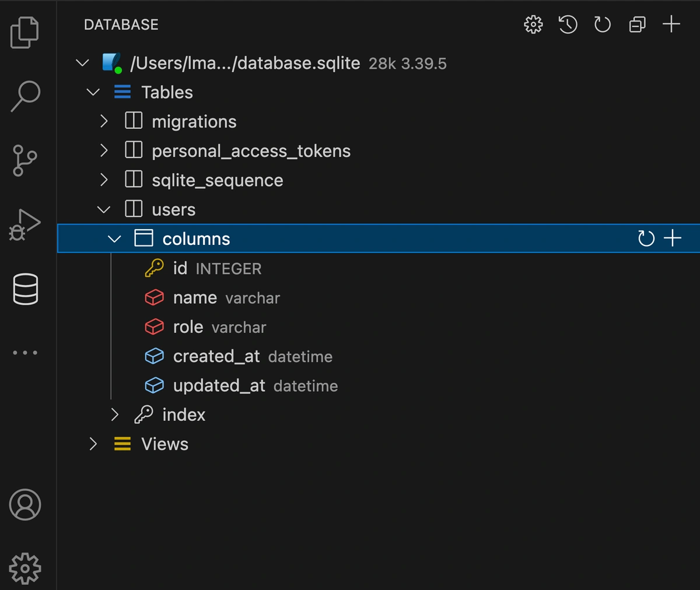Refresh the columns list of users
700x590 pixels.
tap(646, 238)
